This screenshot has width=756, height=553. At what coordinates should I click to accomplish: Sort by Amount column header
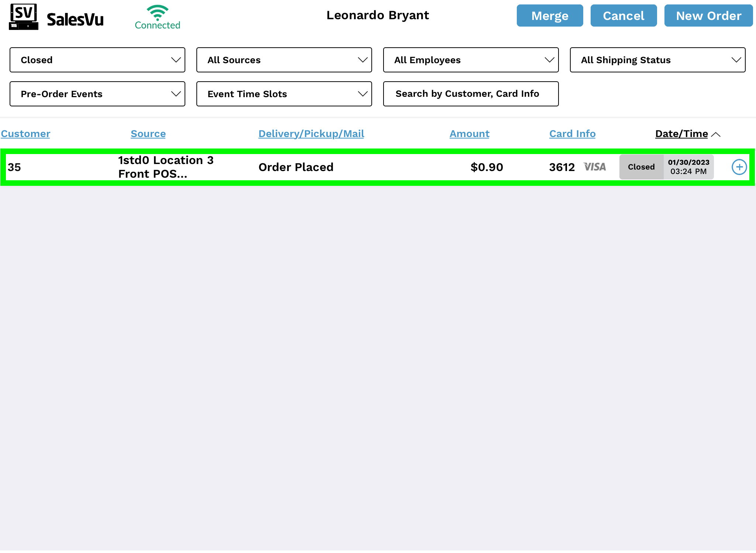point(469,134)
